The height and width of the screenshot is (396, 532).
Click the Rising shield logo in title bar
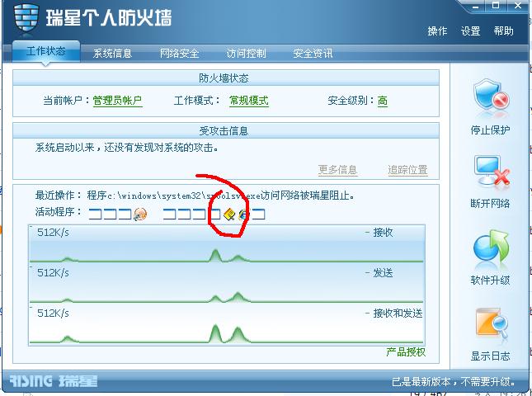tap(26, 18)
